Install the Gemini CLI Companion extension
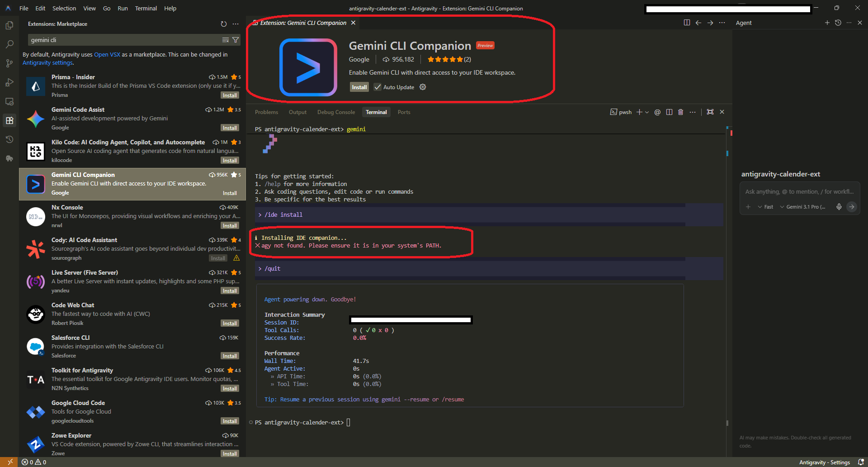The image size is (868, 467). pyautogui.click(x=359, y=87)
